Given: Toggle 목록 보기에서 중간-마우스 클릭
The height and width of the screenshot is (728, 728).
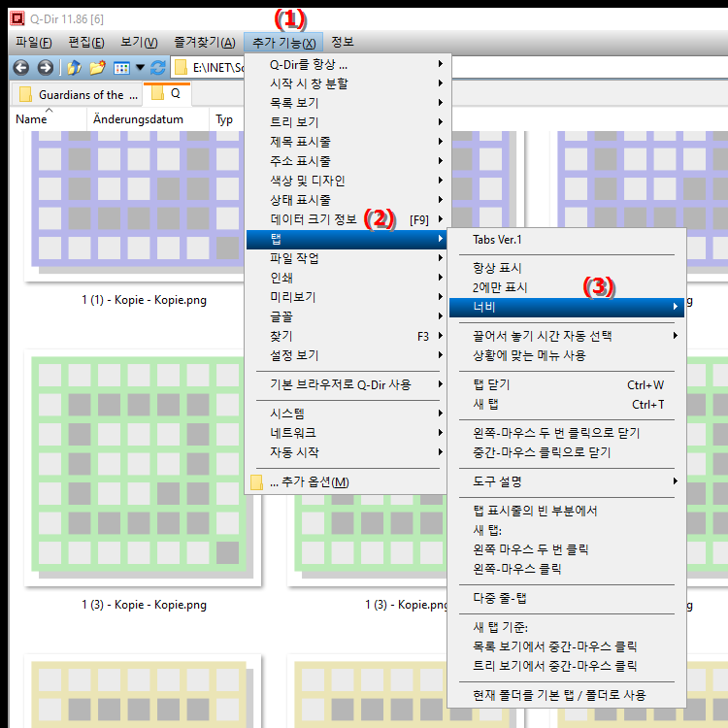Looking at the screenshot, I should [x=567, y=646].
